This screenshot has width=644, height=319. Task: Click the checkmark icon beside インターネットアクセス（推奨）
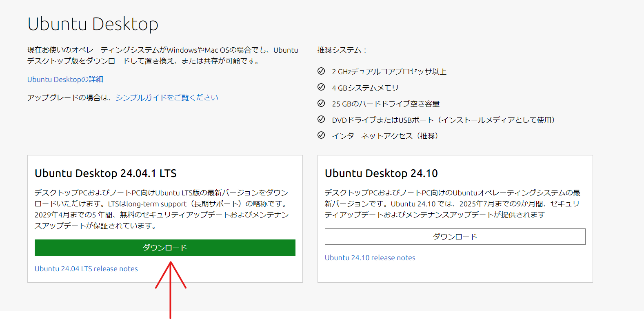coord(321,135)
